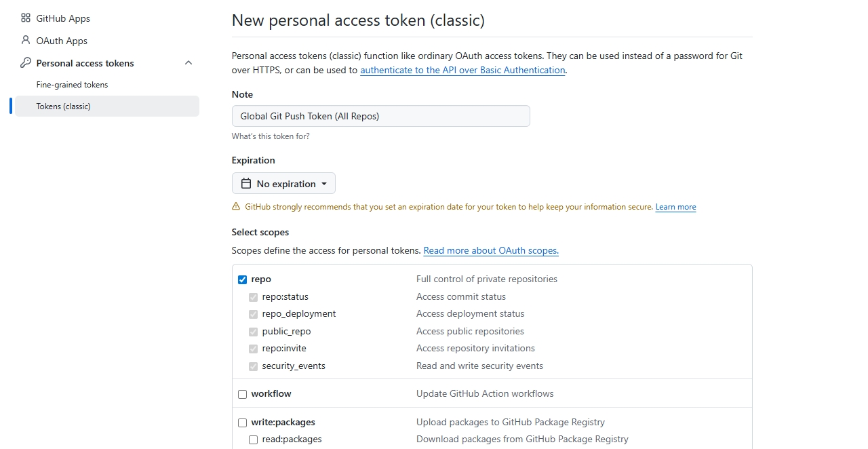Viewport: 868px width, 449px height.
Task: Toggle the security_events checkbox
Action: (x=253, y=366)
